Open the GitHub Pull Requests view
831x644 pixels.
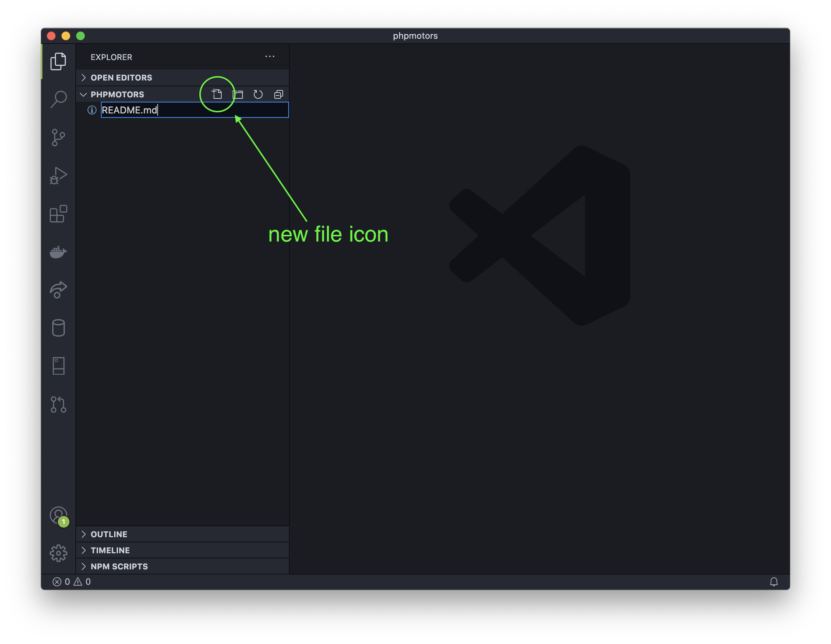pos(58,404)
